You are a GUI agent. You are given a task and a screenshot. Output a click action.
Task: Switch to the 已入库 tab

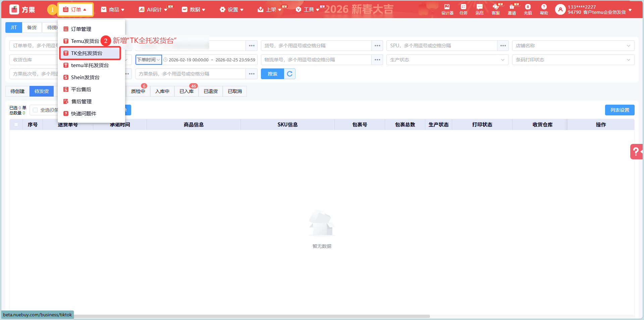(186, 91)
